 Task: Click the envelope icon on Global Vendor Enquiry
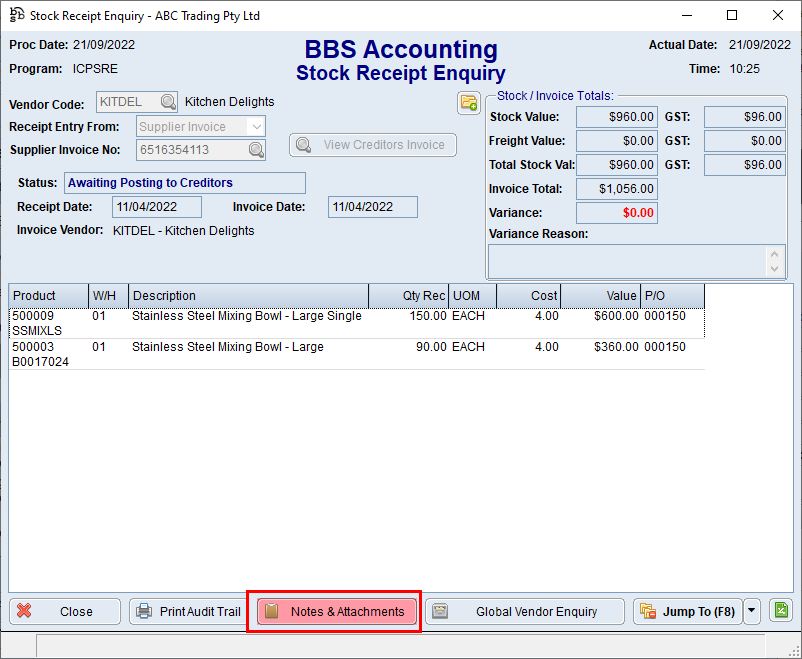(441, 610)
